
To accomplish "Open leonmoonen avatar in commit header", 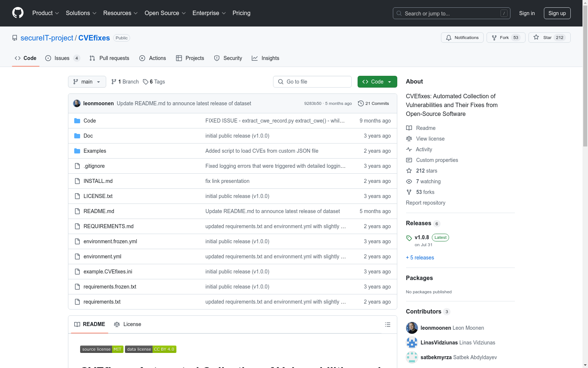I will click(x=77, y=103).
